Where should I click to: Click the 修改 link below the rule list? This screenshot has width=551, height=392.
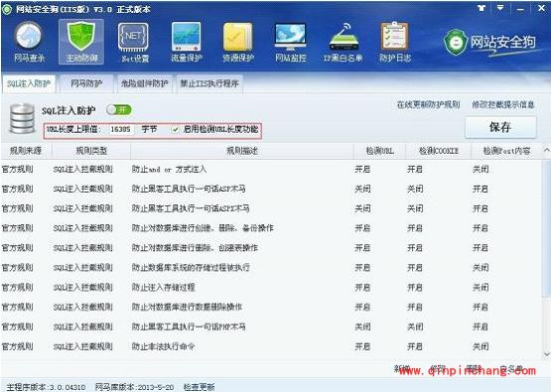point(438,369)
